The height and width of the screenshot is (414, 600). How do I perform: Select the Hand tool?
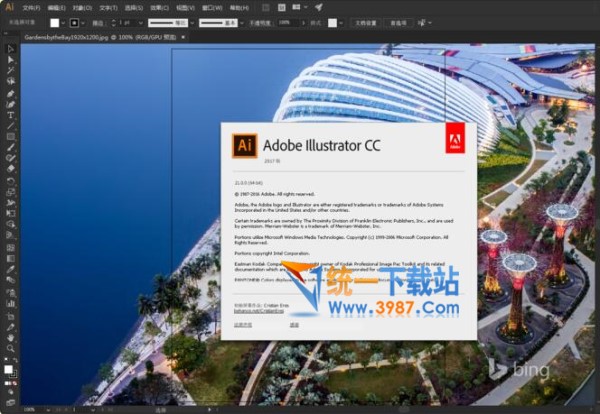10,338
